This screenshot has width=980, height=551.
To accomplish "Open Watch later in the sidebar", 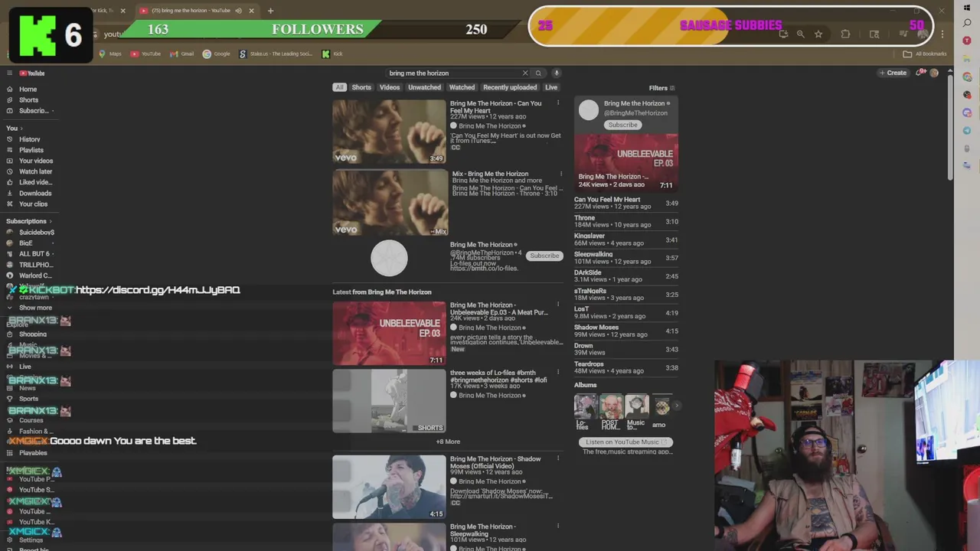I will 35,171.
